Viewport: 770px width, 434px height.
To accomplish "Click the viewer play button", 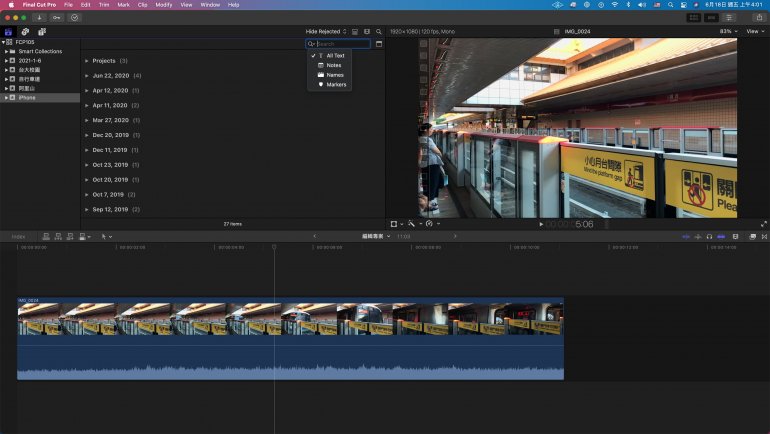I will click(x=541, y=224).
